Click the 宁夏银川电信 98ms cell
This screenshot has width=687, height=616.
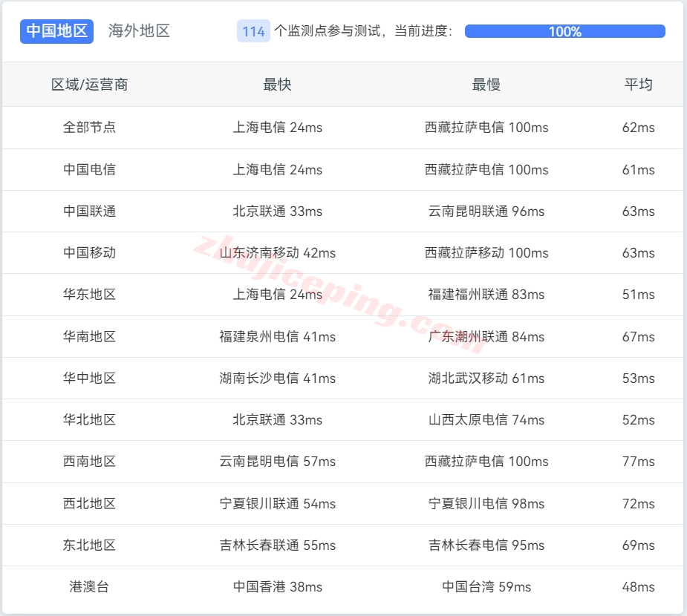(x=486, y=503)
